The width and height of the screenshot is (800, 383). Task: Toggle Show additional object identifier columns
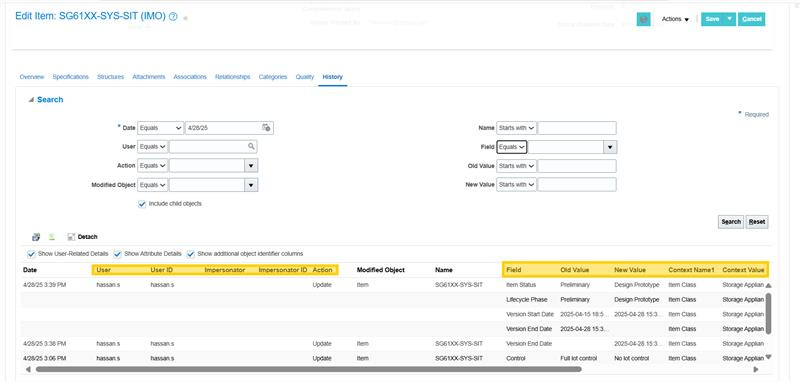[x=191, y=253]
